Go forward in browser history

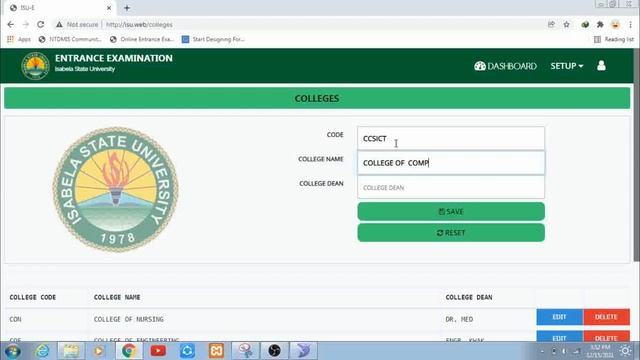point(25,24)
